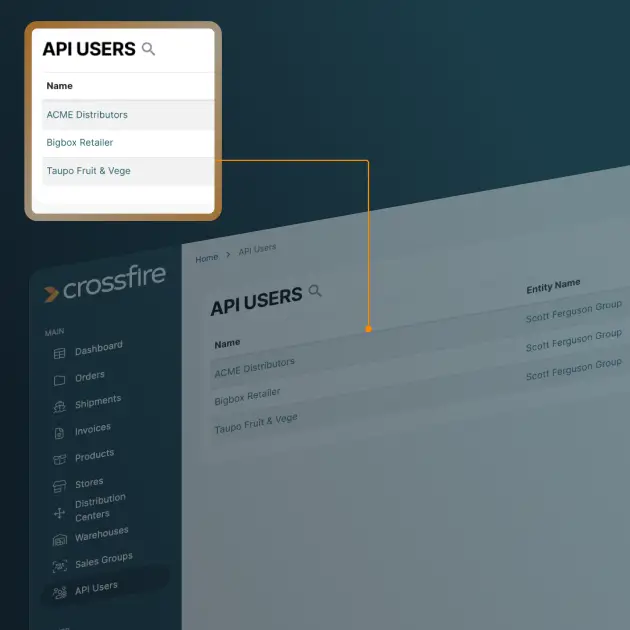This screenshot has width=630, height=630.
Task: Select ACME Distributors in the zoomed callout
Action: (x=87, y=115)
